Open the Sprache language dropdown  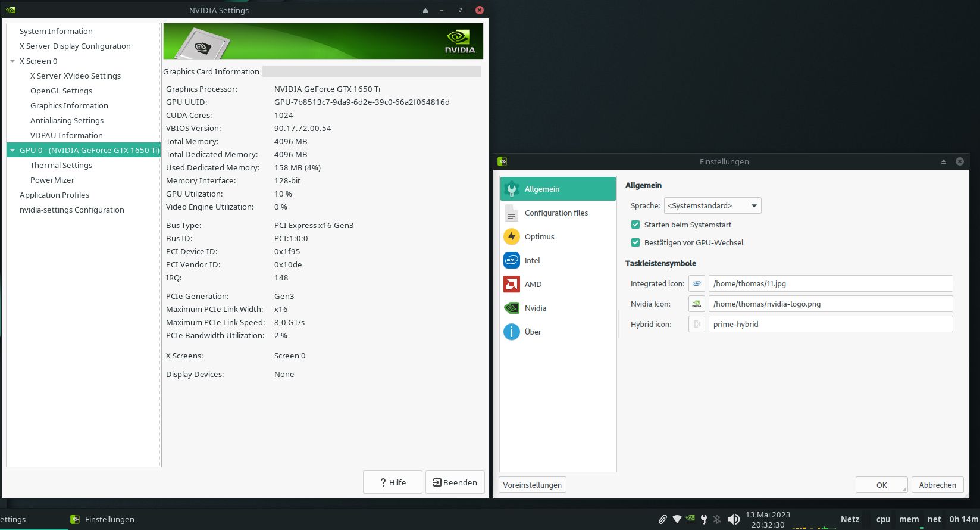712,206
